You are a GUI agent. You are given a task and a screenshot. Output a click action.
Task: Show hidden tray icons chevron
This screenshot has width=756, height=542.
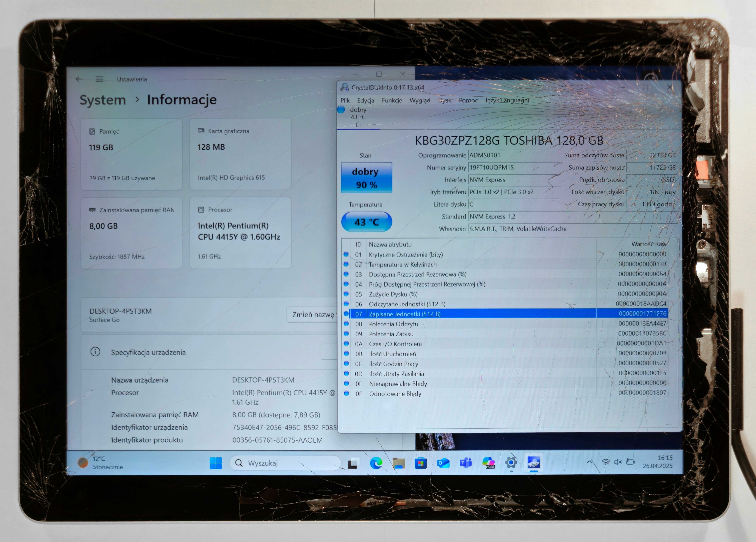589,462
